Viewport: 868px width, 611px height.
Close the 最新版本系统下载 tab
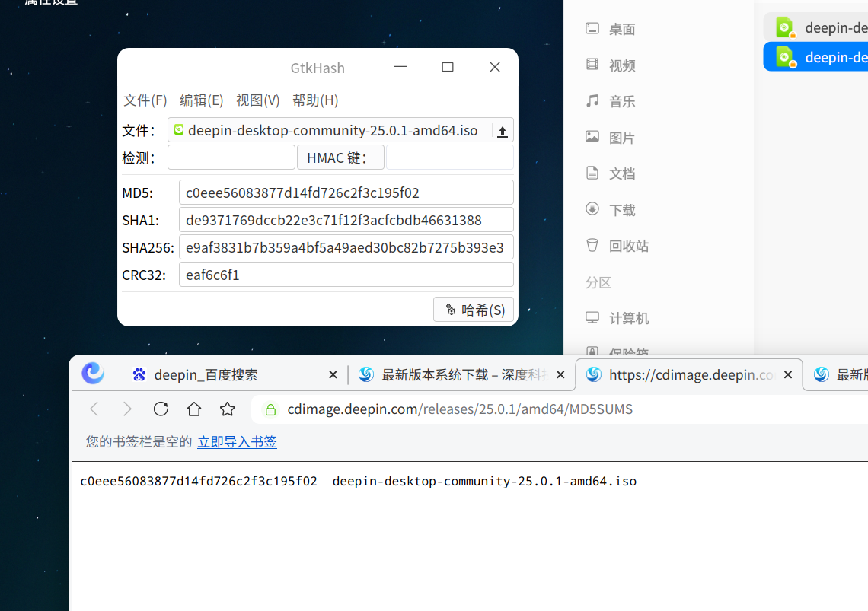(560, 374)
